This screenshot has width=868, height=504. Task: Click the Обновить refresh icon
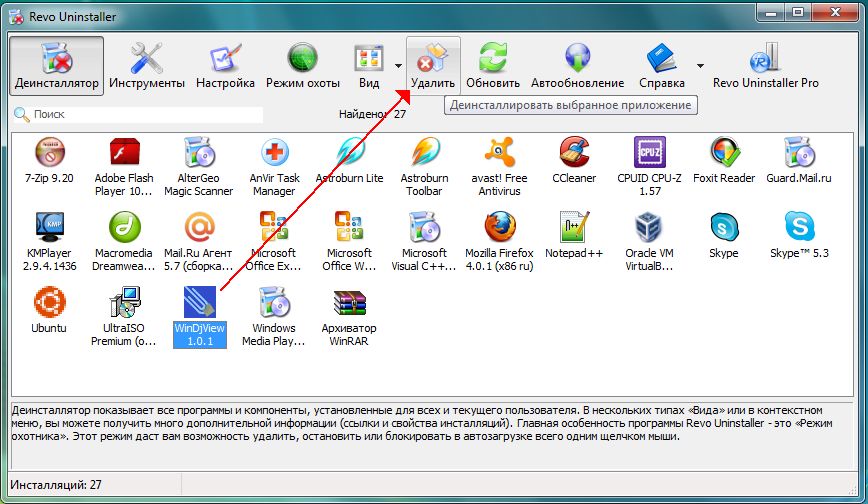[x=492, y=66]
